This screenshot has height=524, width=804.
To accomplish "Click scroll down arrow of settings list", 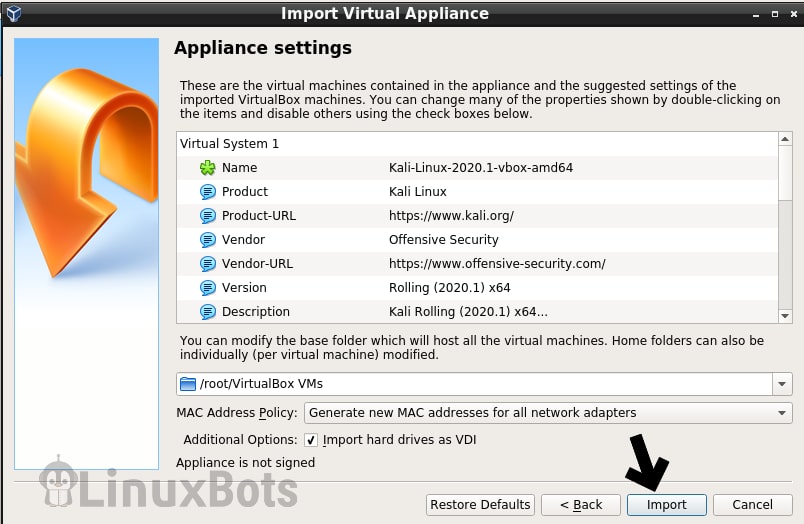I will click(x=785, y=316).
